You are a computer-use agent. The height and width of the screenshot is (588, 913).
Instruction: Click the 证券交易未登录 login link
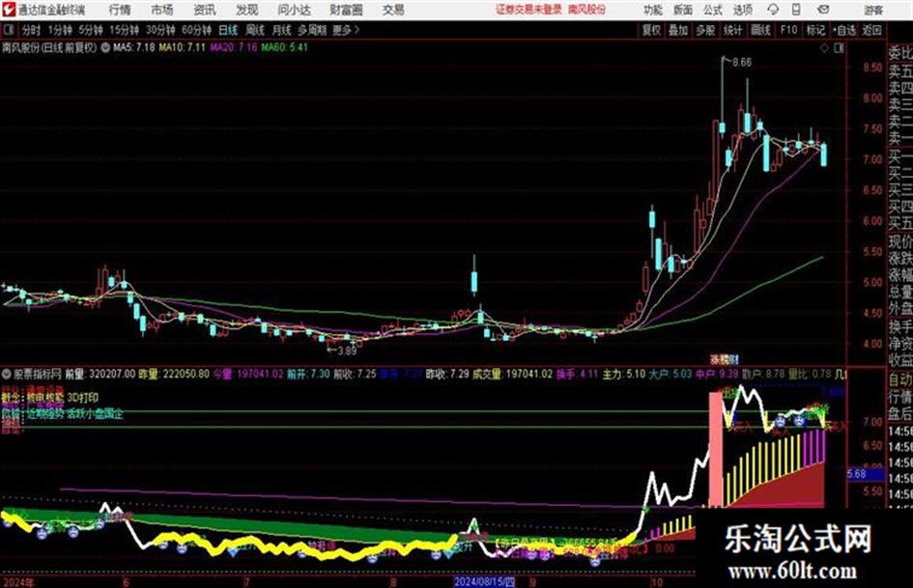(528, 10)
